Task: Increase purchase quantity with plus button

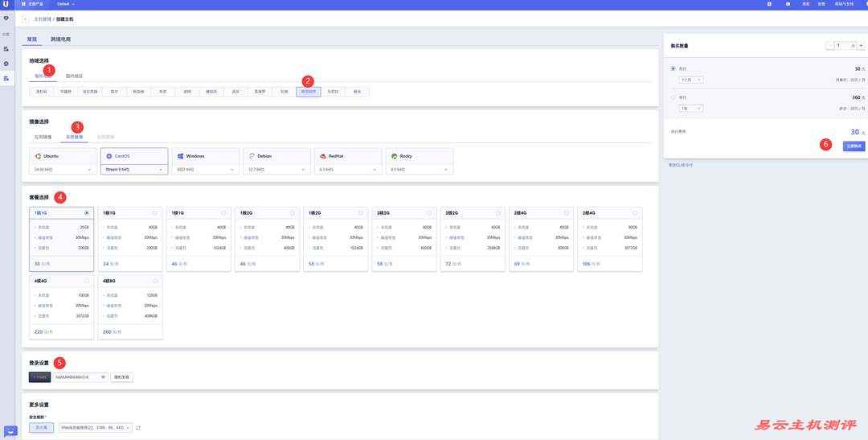Action: click(861, 46)
